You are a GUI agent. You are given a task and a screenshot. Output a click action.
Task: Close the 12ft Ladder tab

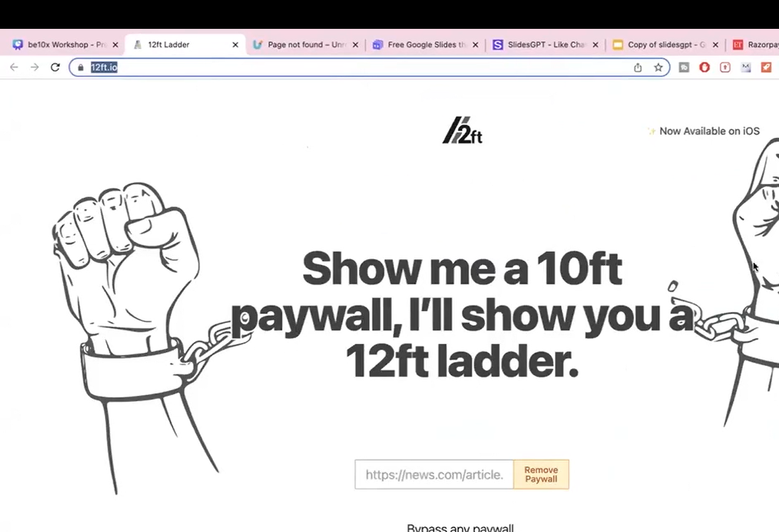point(235,45)
